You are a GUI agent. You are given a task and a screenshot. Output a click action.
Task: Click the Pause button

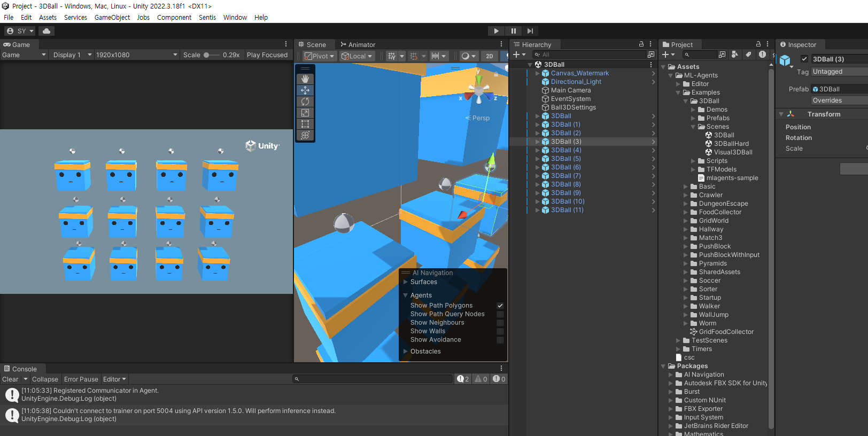pyautogui.click(x=513, y=31)
